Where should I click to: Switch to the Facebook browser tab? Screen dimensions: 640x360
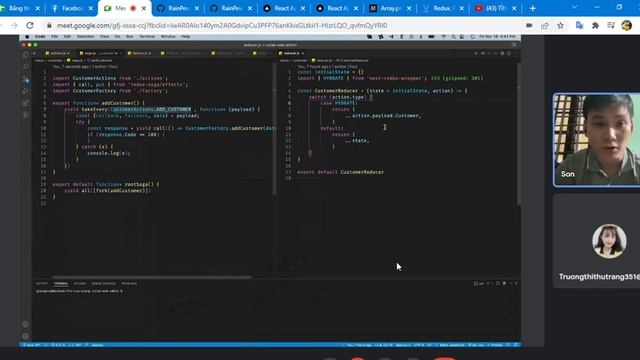[71, 8]
